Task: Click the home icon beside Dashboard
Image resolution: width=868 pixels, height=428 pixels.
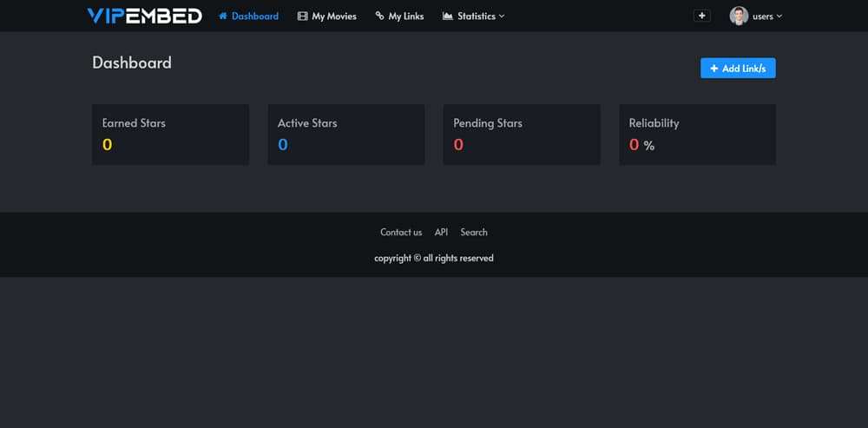Action: click(223, 16)
